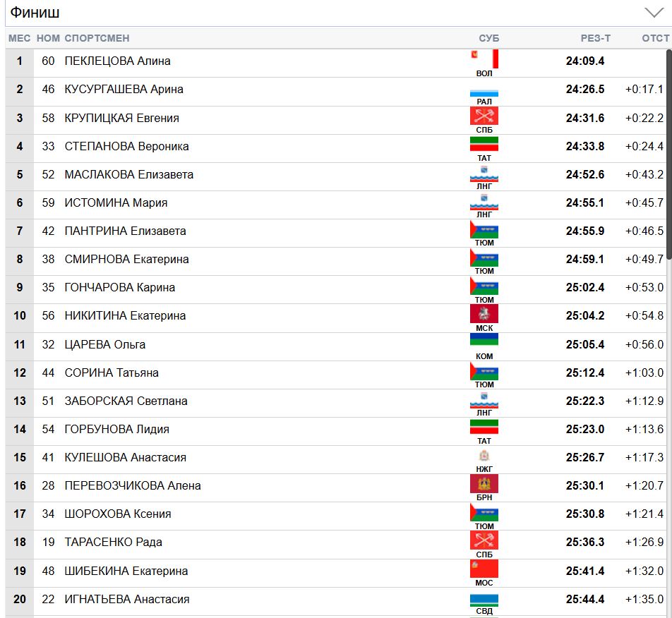Viewport: 672px width, 618px height.
Task: Click ЦАРЕВА Ольга's КОМ flag icon
Action: (484, 341)
